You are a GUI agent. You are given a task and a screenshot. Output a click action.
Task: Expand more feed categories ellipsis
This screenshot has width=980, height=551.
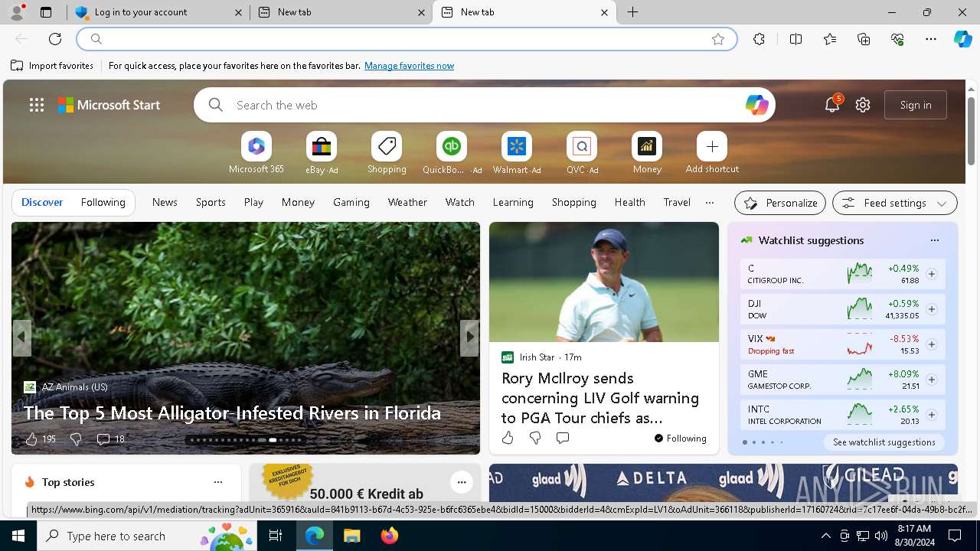(710, 203)
